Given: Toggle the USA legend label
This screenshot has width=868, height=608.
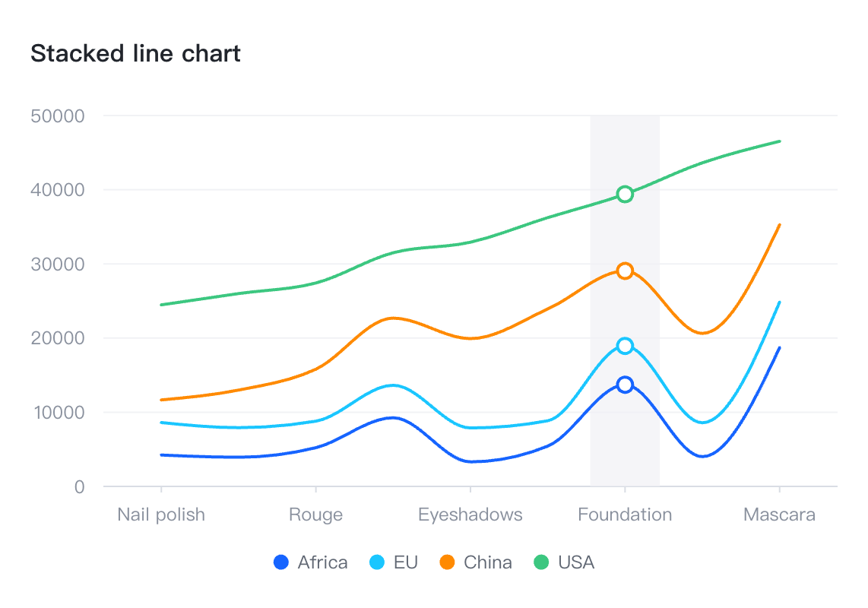Looking at the screenshot, I should (576, 562).
